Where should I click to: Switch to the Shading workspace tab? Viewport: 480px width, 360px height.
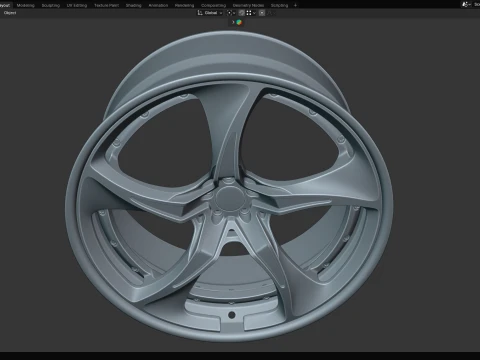click(x=133, y=5)
